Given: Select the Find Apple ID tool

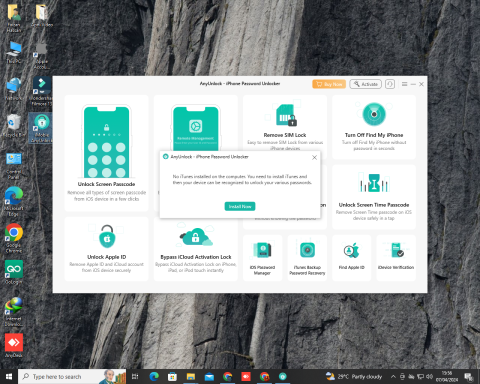Looking at the screenshot, I should click(x=352, y=258).
